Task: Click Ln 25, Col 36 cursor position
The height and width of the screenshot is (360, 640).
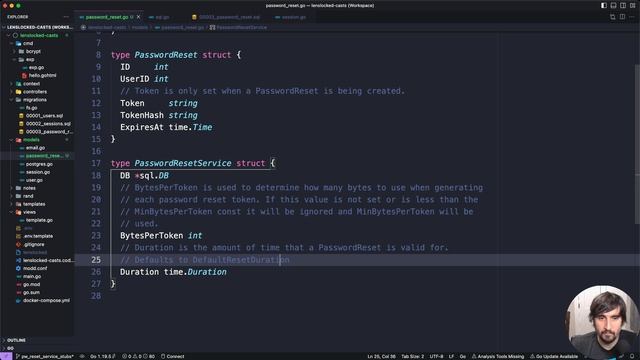Action: click(381, 356)
